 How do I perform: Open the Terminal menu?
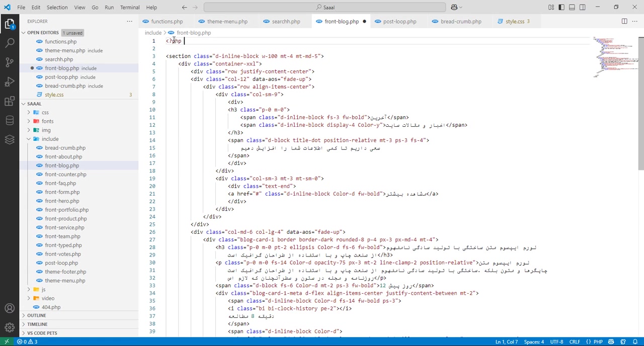coord(130,7)
